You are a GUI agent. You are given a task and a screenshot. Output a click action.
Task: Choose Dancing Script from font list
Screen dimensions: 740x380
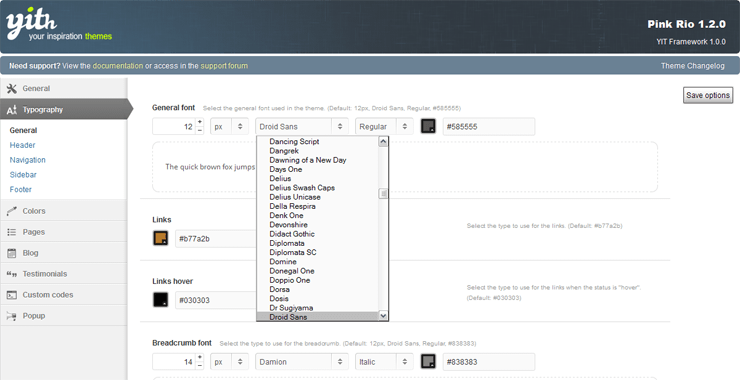(x=318, y=142)
